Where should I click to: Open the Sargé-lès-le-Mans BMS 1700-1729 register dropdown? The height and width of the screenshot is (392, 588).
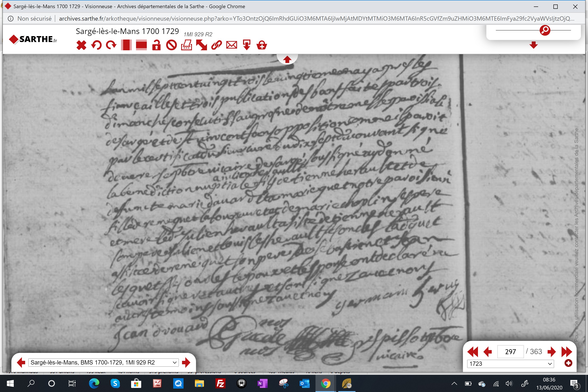104,363
